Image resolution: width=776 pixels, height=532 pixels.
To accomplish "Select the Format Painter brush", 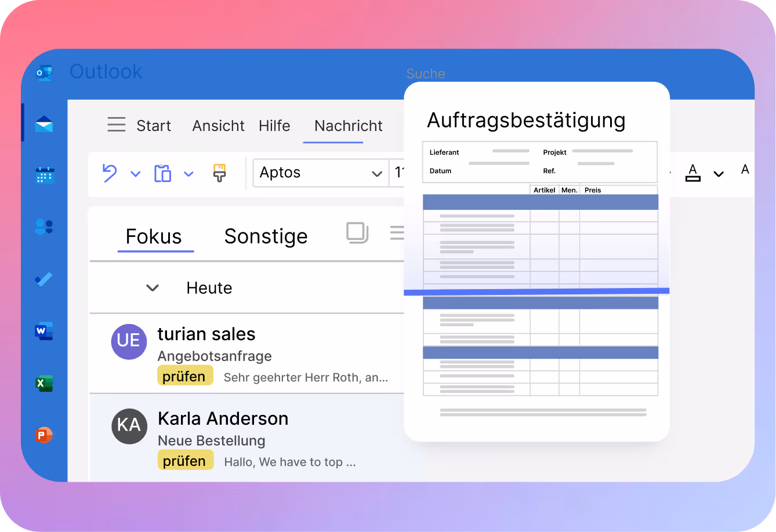I will 219,173.
